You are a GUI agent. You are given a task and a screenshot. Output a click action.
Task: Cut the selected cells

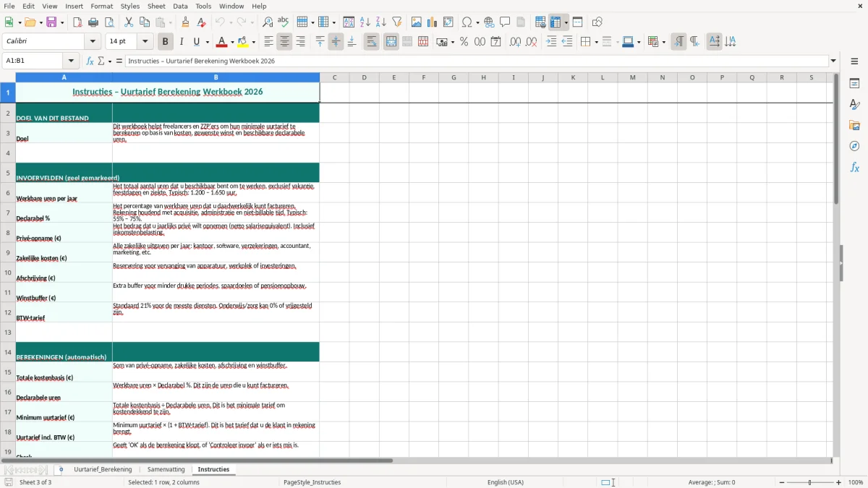point(129,22)
